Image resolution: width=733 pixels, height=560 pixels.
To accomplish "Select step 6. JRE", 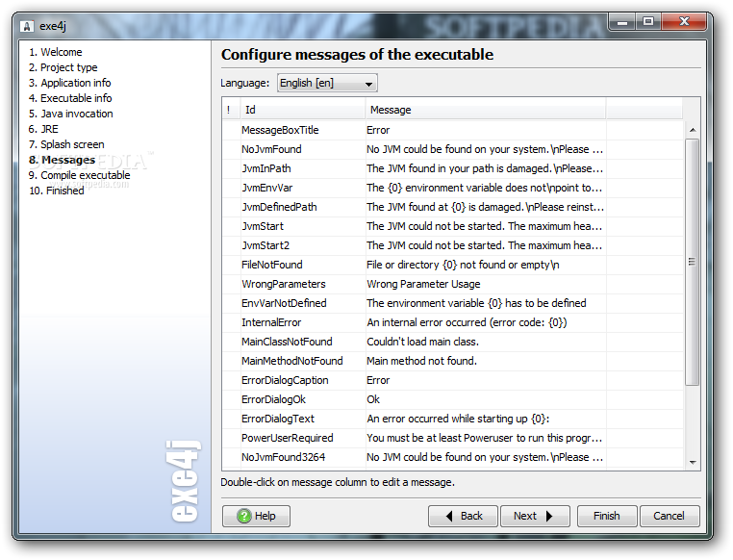I will coord(43,129).
